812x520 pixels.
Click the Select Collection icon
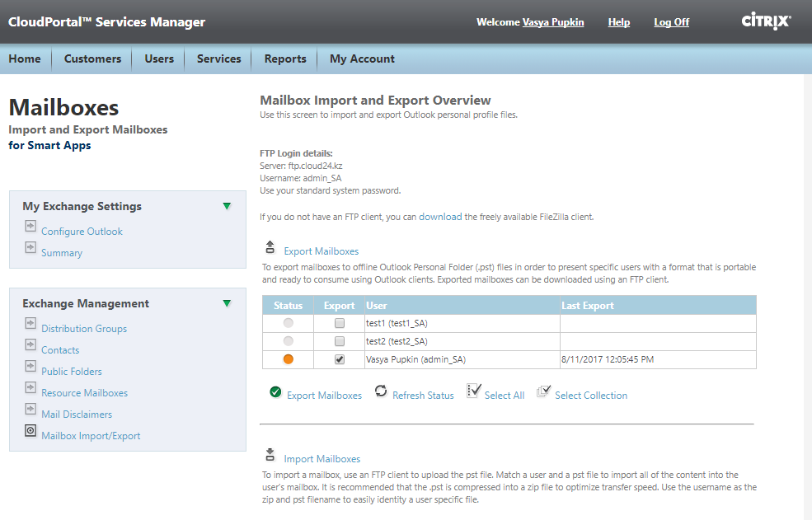[x=543, y=392]
